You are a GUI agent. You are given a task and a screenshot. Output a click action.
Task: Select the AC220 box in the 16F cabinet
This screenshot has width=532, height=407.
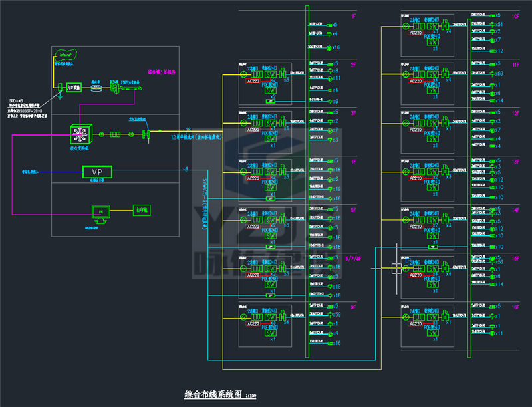[x=415, y=324]
